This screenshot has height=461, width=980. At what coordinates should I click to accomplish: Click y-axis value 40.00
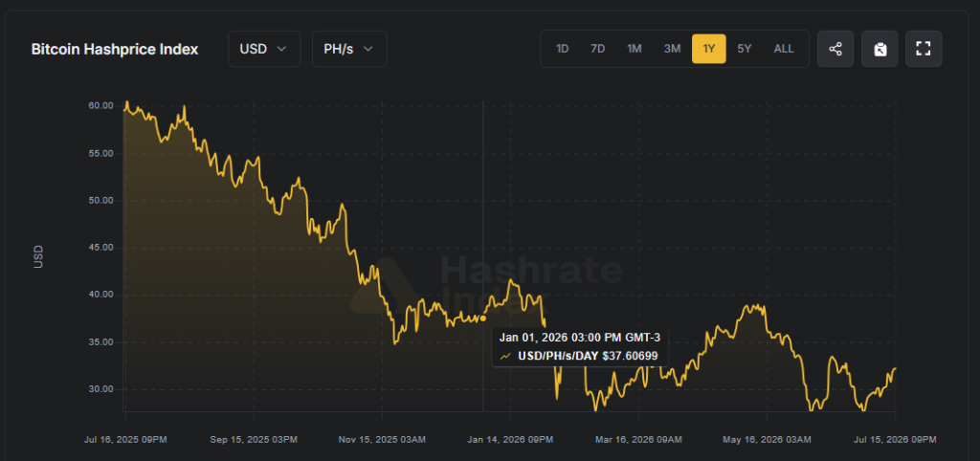(x=100, y=295)
